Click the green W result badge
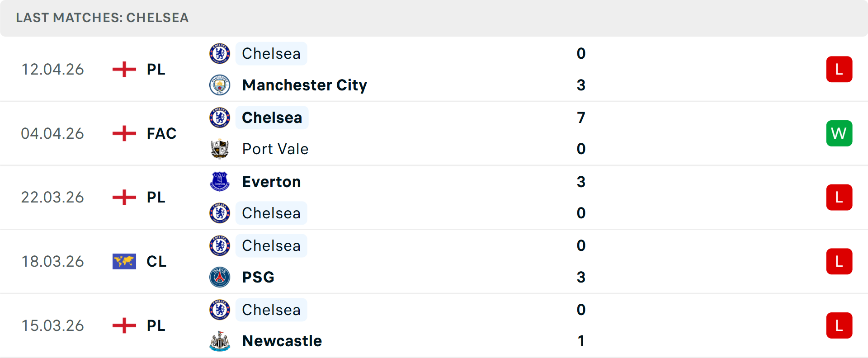The width and height of the screenshot is (868, 358). (839, 133)
